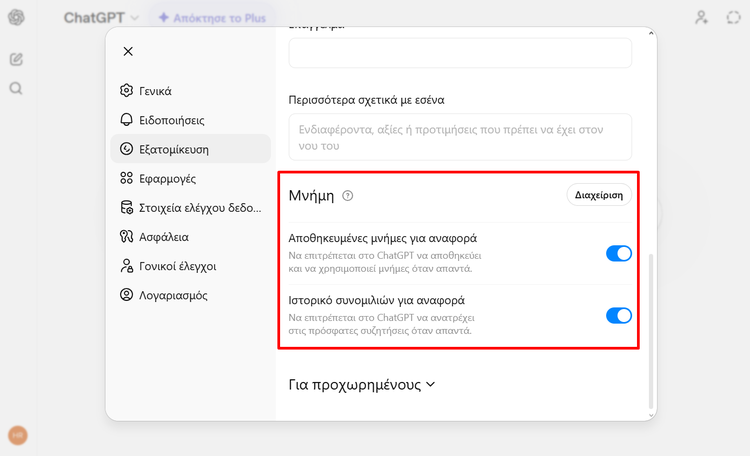The image size is (750, 456).
Task: Click the Διαχείριση memory button
Action: coord(599,195)
